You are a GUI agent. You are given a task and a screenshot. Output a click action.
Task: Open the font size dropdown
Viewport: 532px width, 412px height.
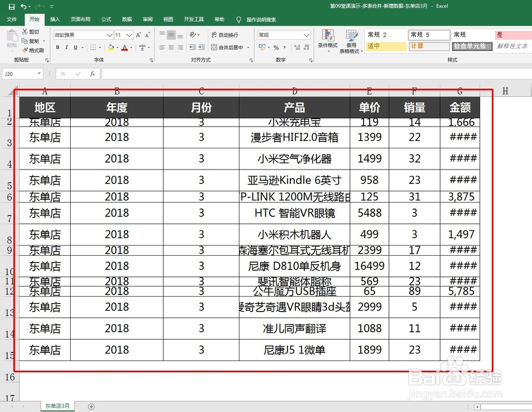[x=129, y=35]
